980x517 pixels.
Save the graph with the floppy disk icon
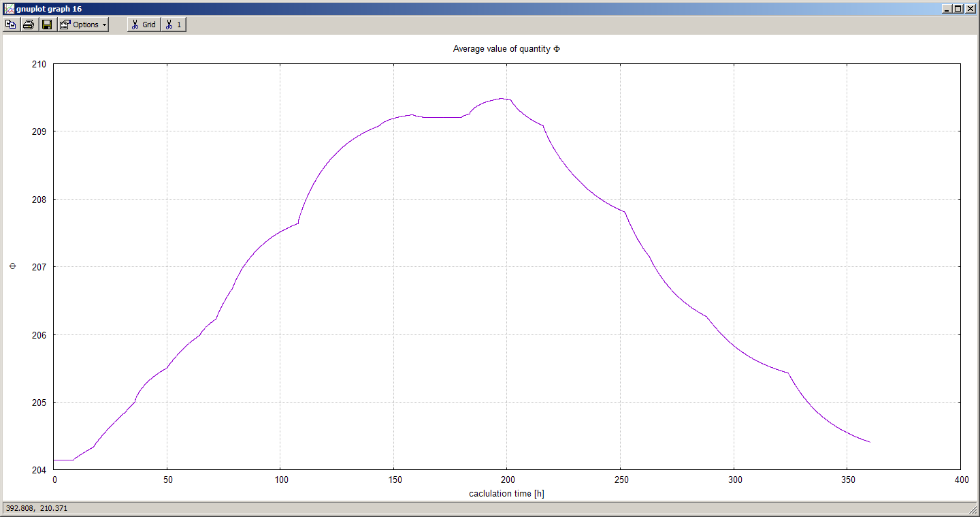point(47,25)
